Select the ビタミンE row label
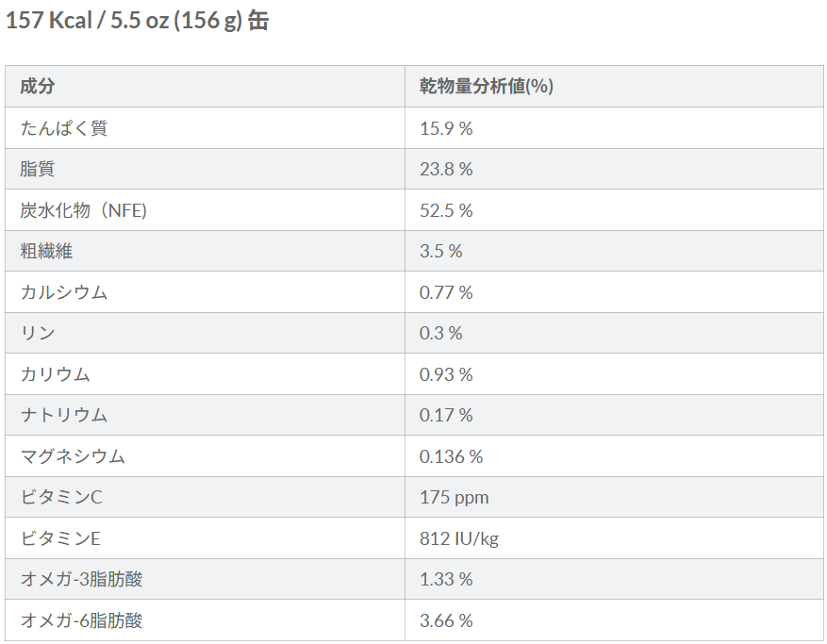The image size is (827, 644). [x=60, y=538]
